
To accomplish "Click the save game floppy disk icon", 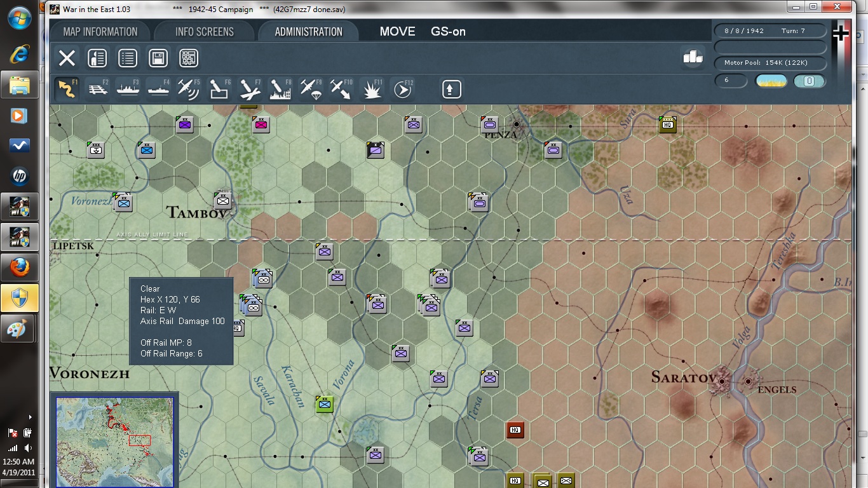I will (x=158, y=58).
